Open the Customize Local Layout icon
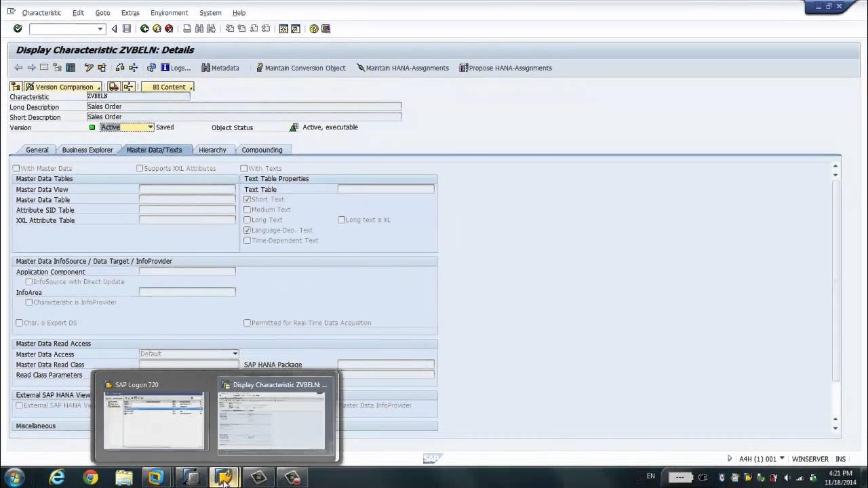This screenshot has width=868, height=488. (x=326, y=28)
